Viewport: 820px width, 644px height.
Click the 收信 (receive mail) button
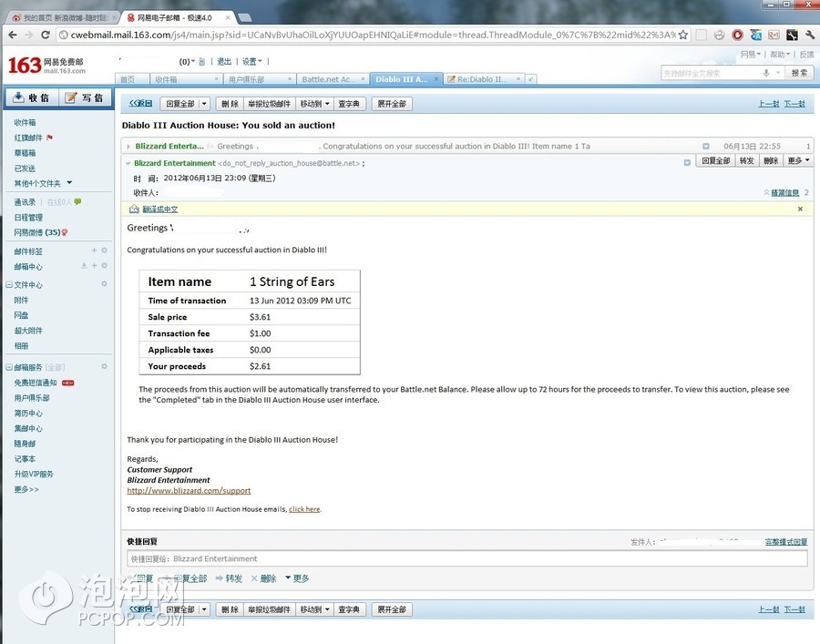[x=30, y=97]
